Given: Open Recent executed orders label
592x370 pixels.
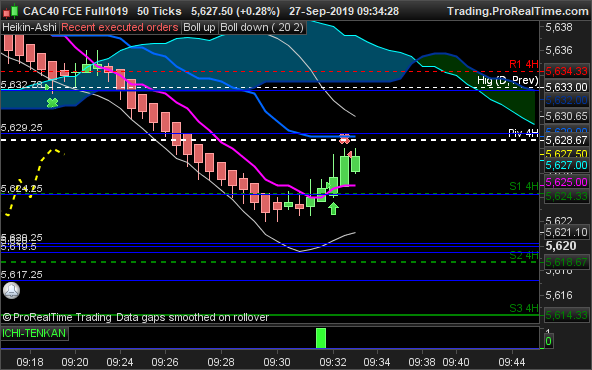Looking at the screenshot, I should (x=120, y=28).
